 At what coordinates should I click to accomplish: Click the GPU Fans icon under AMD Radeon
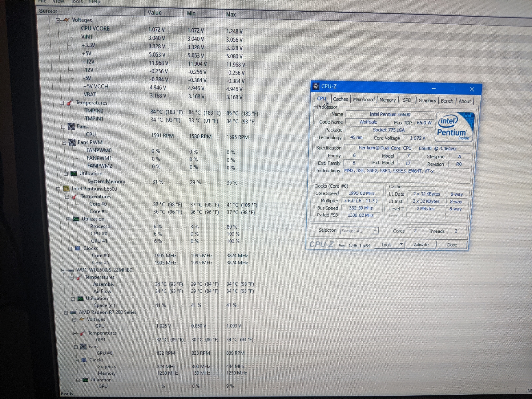(x=83, y=347)
